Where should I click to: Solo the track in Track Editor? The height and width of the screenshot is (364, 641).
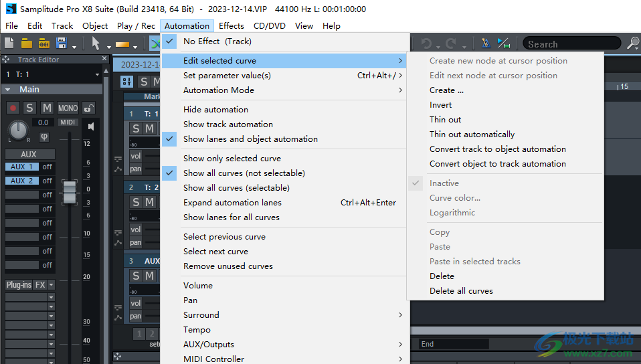[29, 108]
